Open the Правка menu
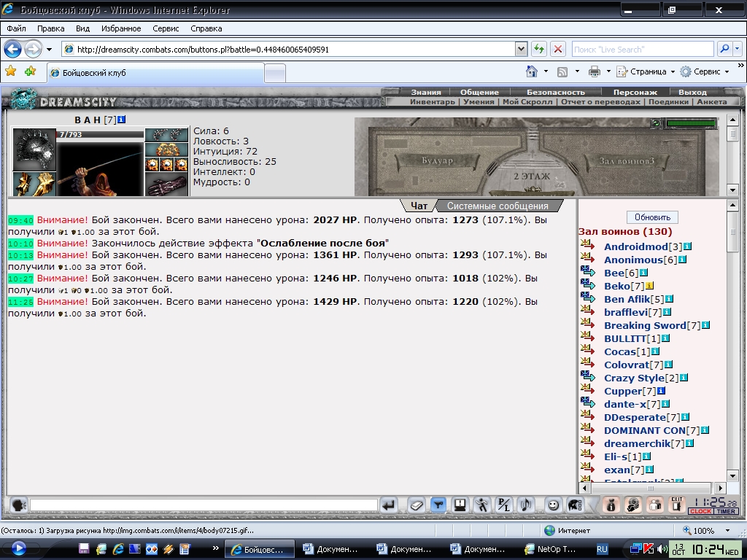Image resolution: width=747 pixels, height=560 pixels. point(50,28)
